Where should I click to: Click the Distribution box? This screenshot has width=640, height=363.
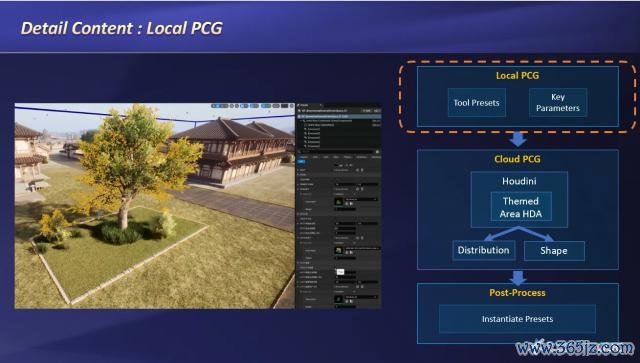tap(483, 250)
